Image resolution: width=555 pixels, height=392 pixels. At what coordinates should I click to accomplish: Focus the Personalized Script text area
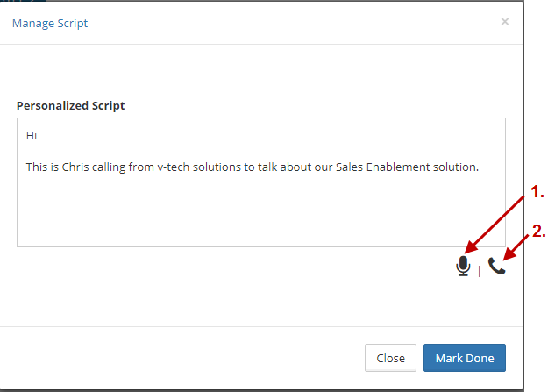point(260,210)
